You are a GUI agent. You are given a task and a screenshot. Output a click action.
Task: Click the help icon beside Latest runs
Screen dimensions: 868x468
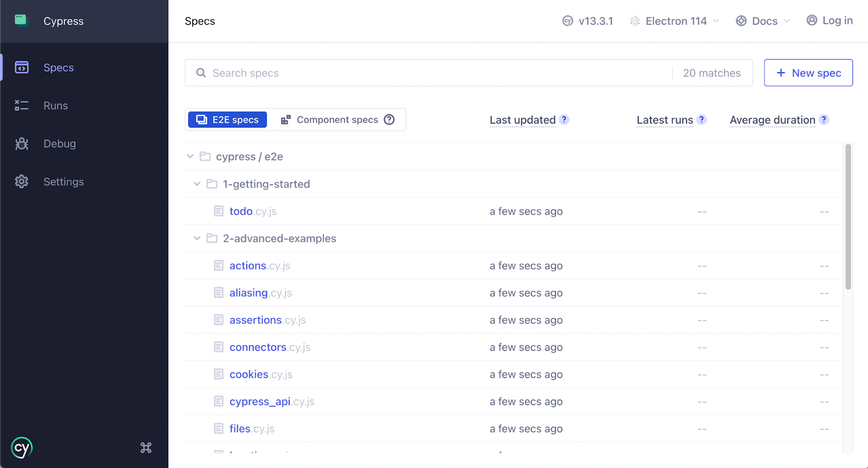pos(701,119)
